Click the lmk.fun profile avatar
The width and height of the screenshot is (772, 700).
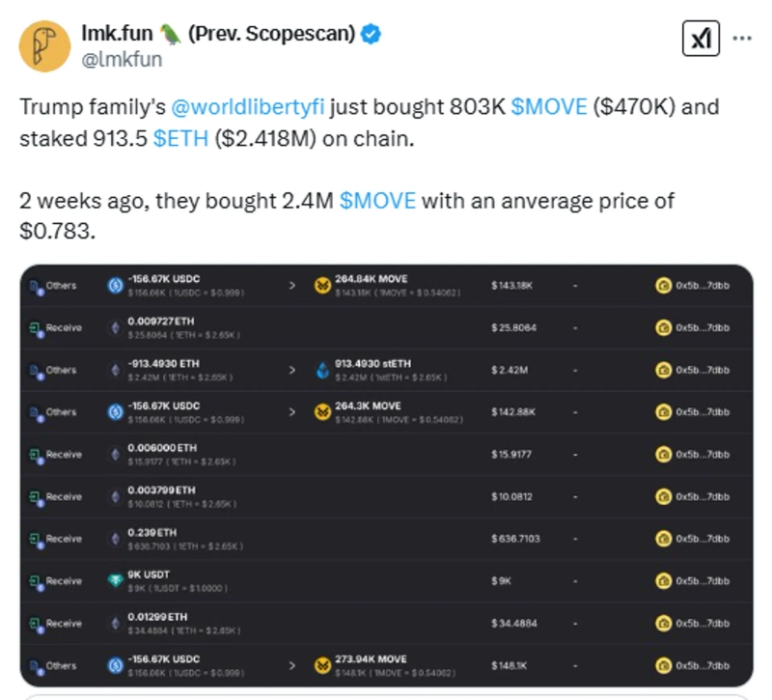pyautogui.click(x=44, y=46)
